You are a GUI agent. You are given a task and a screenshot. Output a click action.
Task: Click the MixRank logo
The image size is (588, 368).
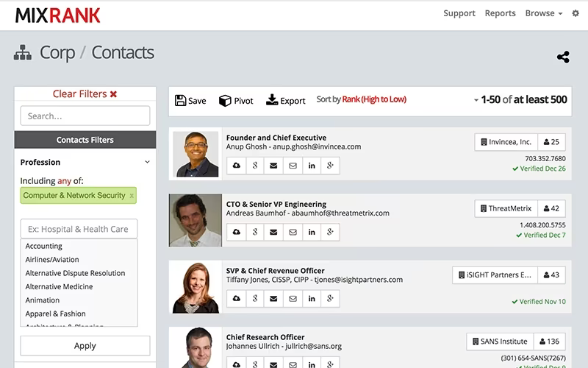58,15
